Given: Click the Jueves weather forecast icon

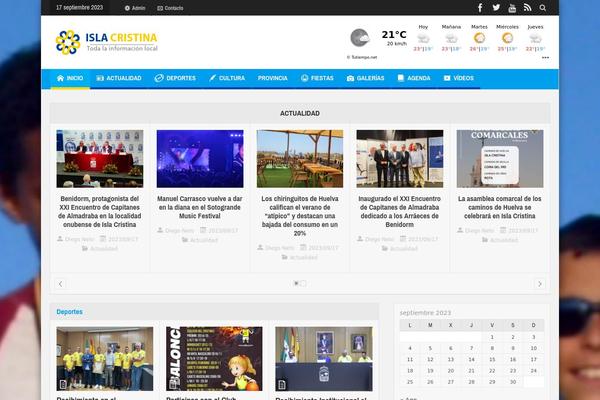Looking at the screenshot, I should (x=535, y=38).
